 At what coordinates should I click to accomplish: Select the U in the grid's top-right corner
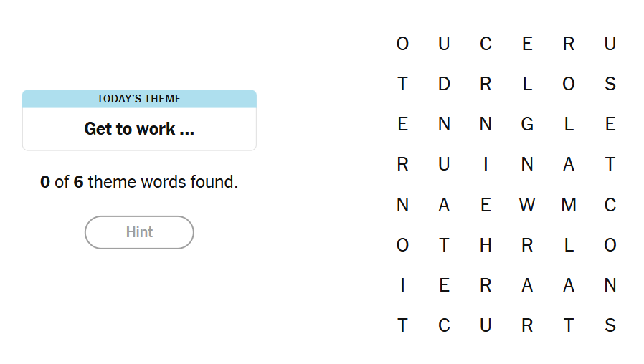coord(610,44)
